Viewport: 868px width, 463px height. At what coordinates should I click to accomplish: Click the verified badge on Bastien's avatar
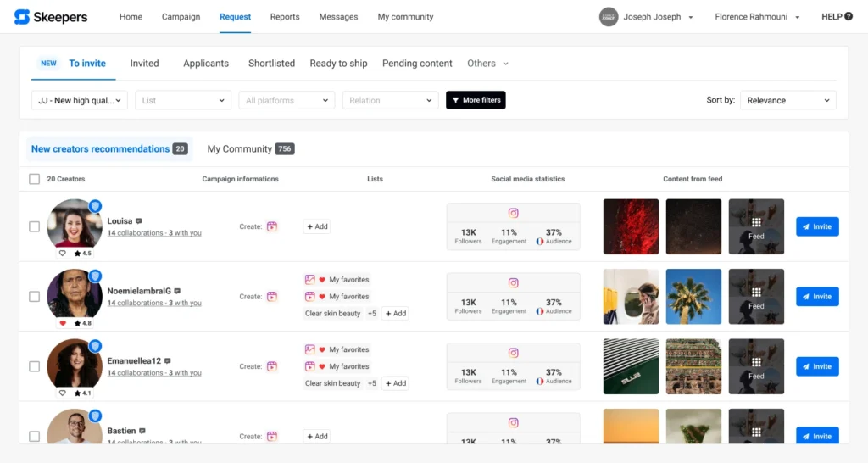coord(95,416)
